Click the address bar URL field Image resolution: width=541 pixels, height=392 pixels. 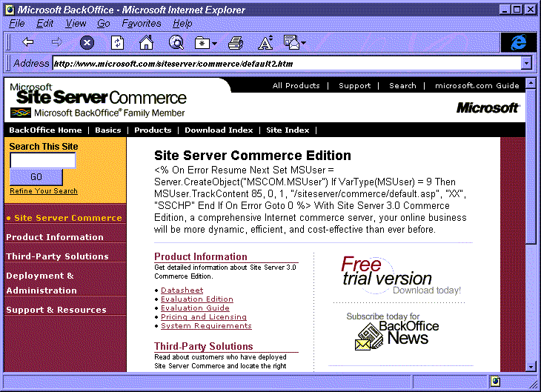(x=287, y=64)
